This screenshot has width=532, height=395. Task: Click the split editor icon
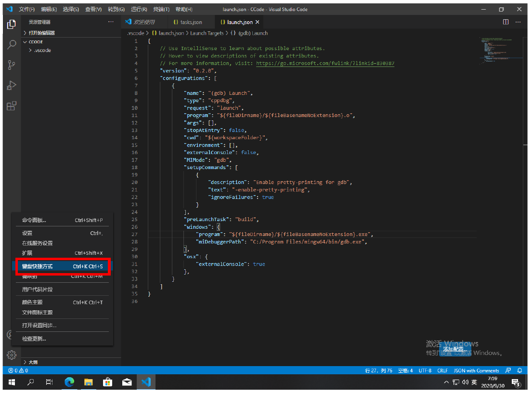[x=506, y=22]
